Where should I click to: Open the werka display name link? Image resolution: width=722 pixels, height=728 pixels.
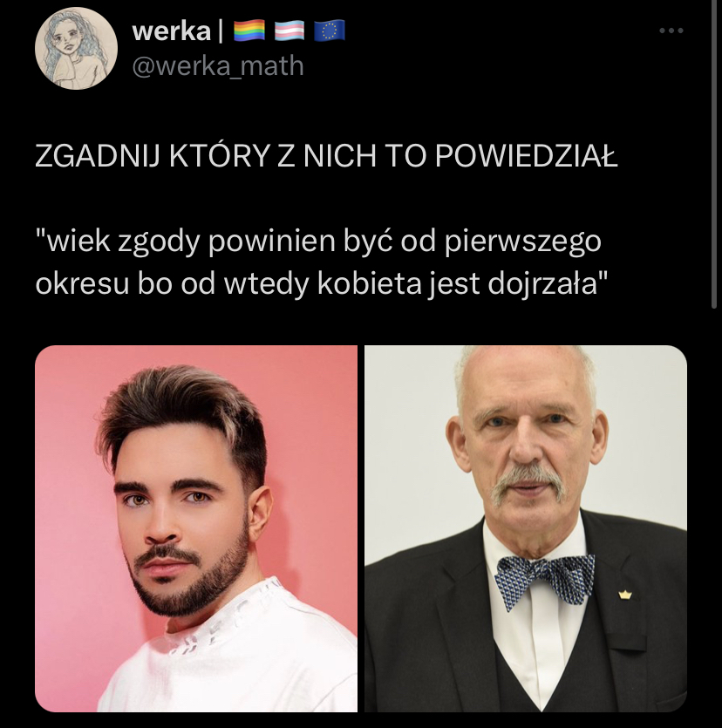point(171,31)
